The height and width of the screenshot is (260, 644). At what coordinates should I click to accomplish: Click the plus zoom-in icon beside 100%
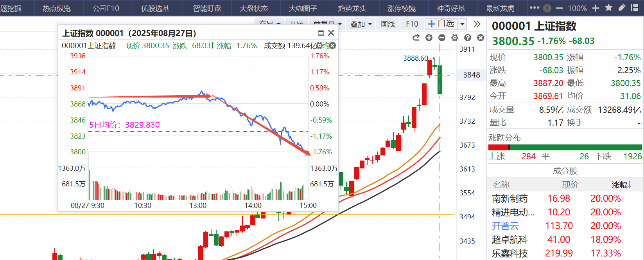point(596,8)
